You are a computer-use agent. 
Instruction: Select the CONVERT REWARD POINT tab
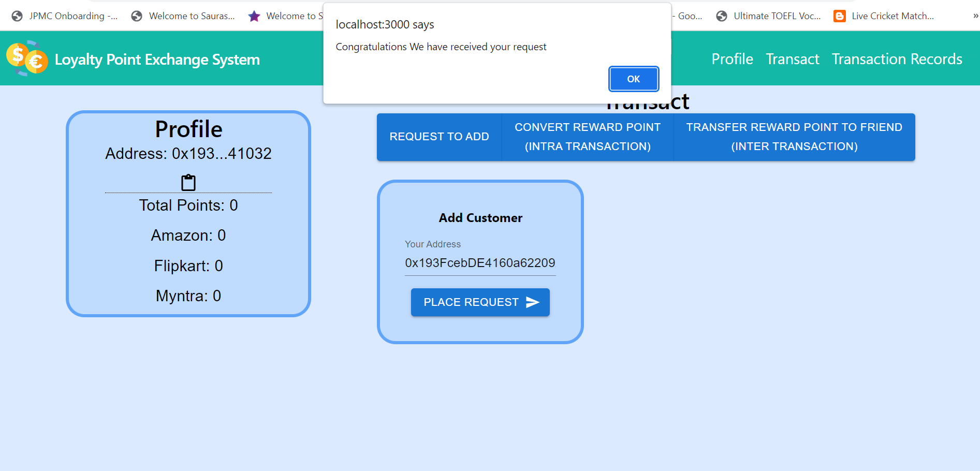click(587, 137)
